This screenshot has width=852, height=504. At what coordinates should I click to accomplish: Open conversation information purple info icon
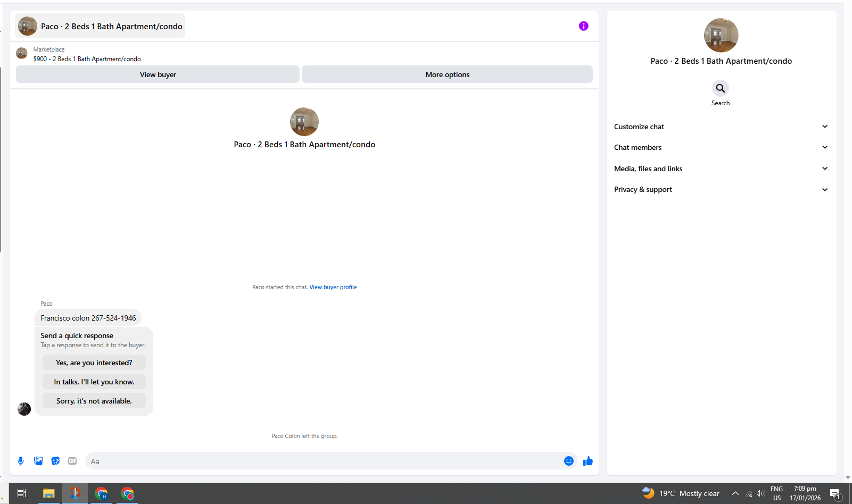point(583,26)
